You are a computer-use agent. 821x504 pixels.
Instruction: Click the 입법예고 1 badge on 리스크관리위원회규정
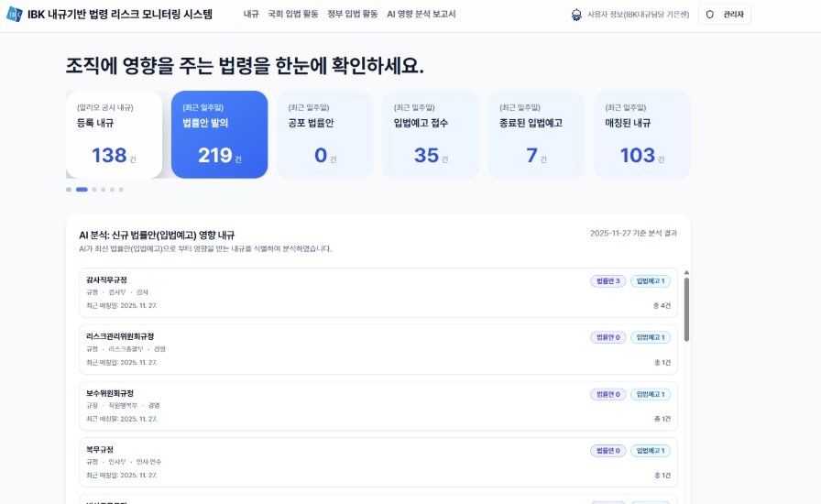coord(651,337)
